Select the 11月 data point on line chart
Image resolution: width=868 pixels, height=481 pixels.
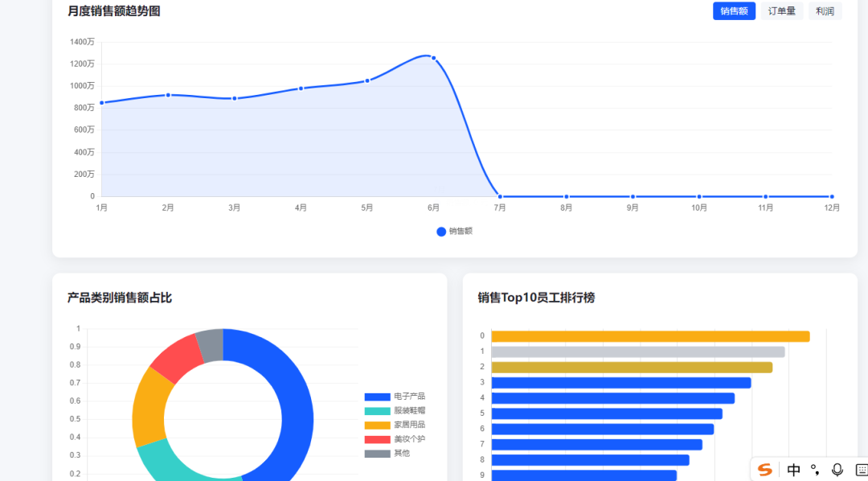point(766,197)
